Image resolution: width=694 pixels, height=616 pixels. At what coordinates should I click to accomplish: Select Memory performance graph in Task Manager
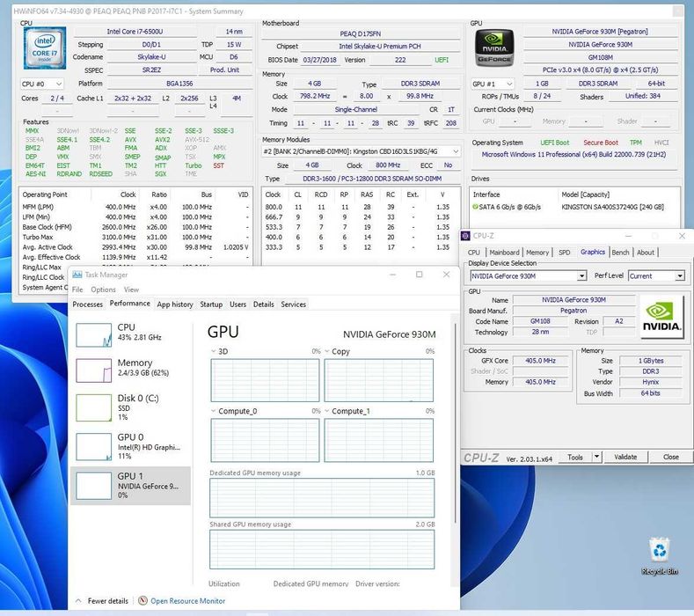(94, 370)
